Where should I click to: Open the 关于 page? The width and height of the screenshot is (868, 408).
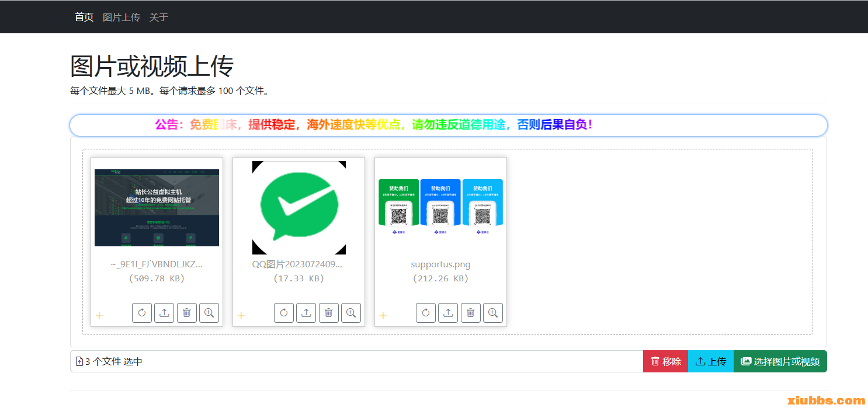coord(159,17)
